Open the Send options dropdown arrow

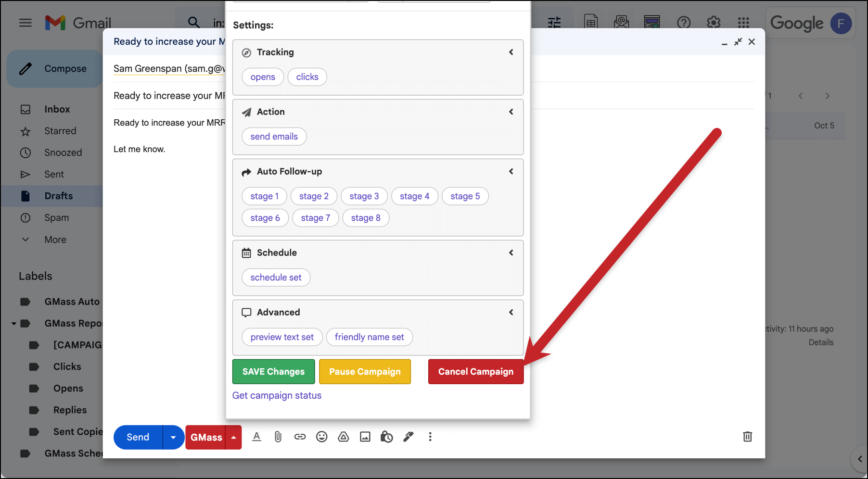173,437
